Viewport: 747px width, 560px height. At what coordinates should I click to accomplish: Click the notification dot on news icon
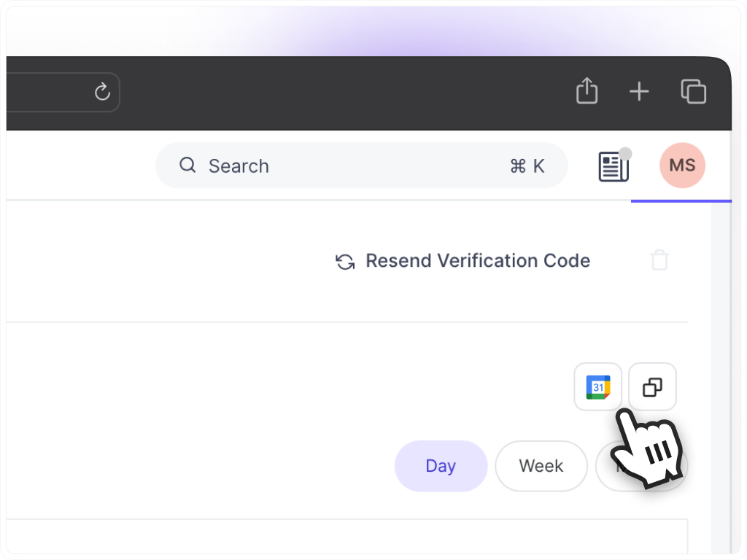[625, 154]
